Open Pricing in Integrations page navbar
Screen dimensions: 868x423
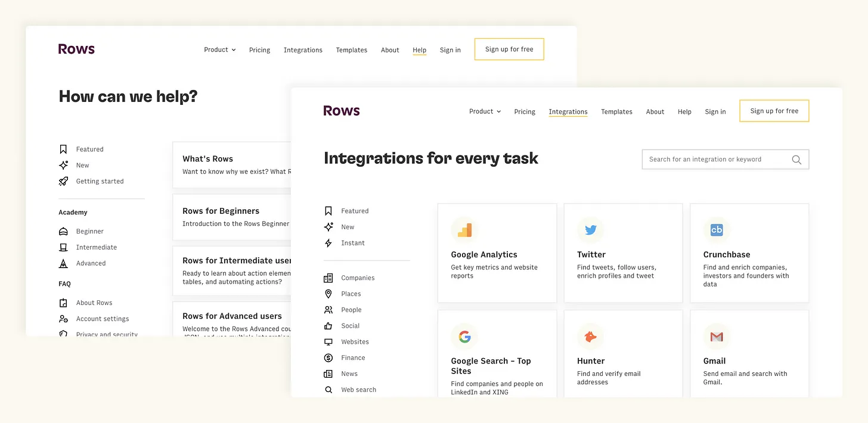[x=525, y=112]
